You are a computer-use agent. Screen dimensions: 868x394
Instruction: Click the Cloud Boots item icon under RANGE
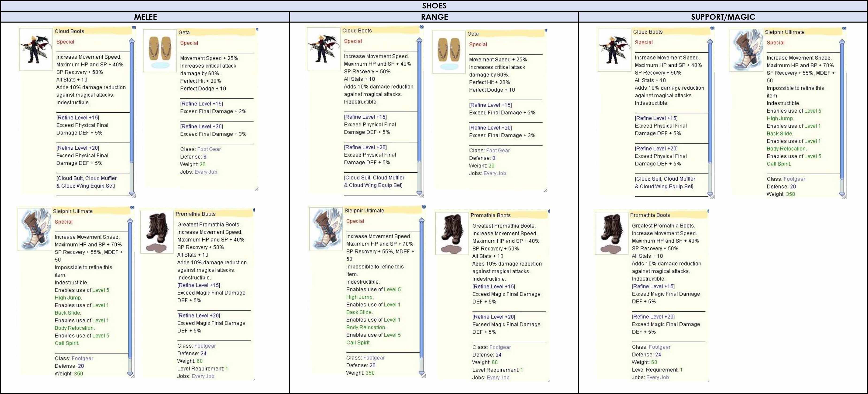tap(324, 49)
